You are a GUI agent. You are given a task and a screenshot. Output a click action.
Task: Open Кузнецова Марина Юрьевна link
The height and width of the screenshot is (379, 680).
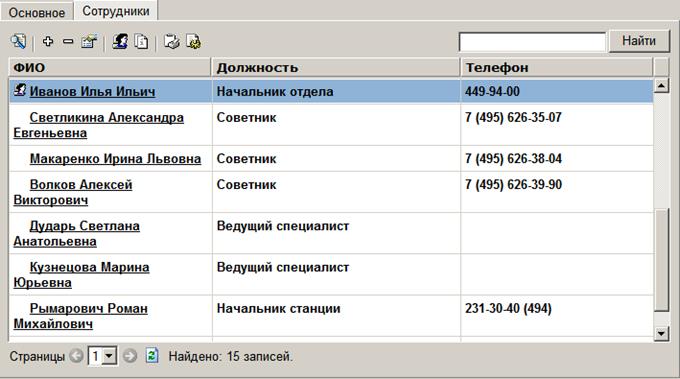click(x=81, y=274)
